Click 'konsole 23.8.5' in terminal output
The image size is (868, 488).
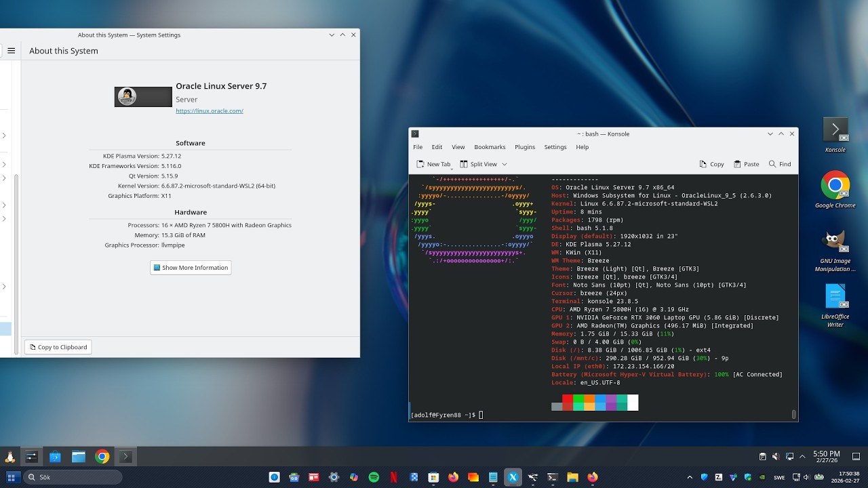612,301
